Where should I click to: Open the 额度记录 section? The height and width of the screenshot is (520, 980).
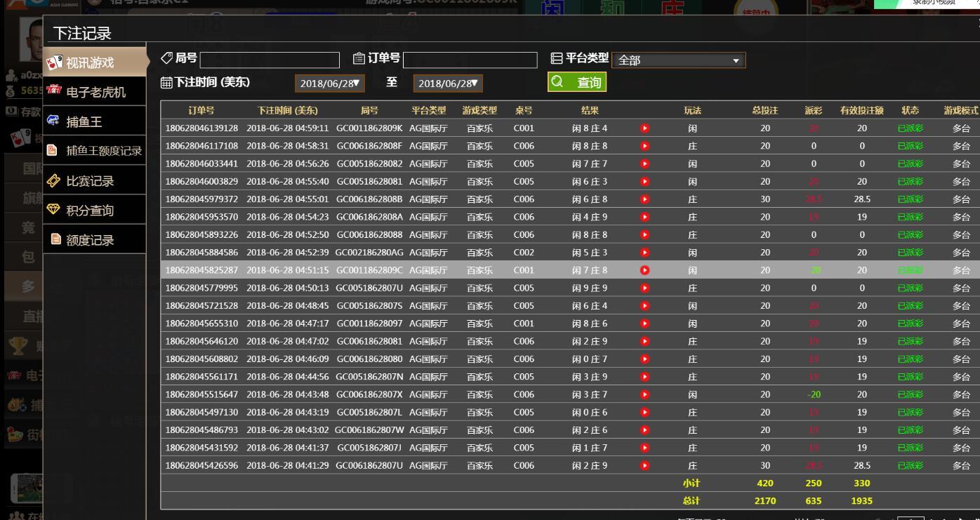click(90, 240)
